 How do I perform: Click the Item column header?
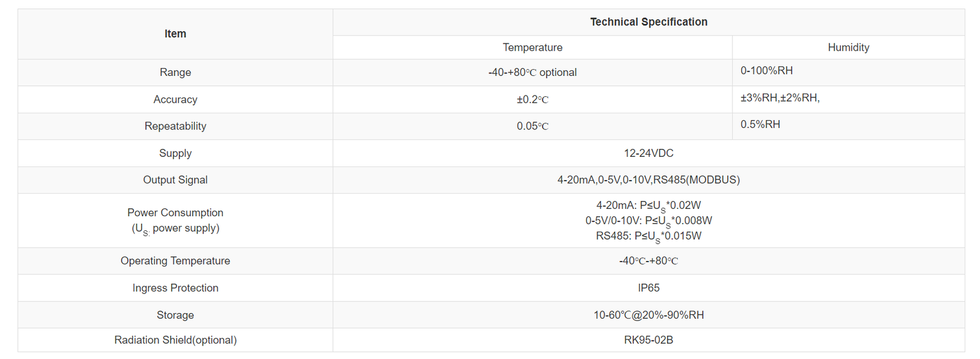coord(175,34)
